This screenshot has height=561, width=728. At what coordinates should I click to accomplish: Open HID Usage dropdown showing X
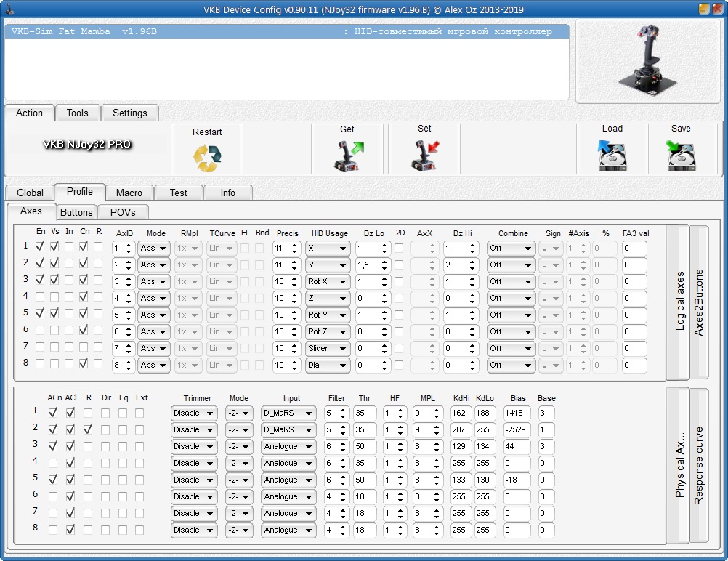[327, 248]
